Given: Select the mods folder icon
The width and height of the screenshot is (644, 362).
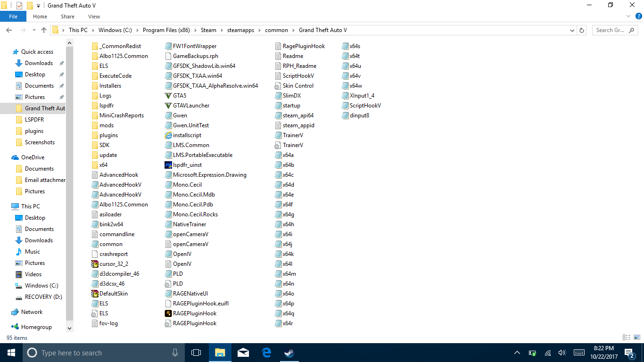Looking at the screenshot, I should [95, 125].
